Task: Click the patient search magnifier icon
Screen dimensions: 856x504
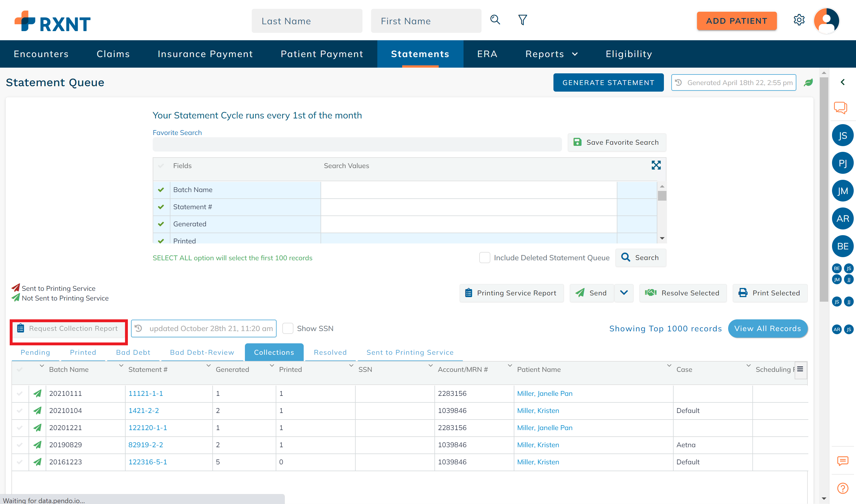Action: (495, 20)
